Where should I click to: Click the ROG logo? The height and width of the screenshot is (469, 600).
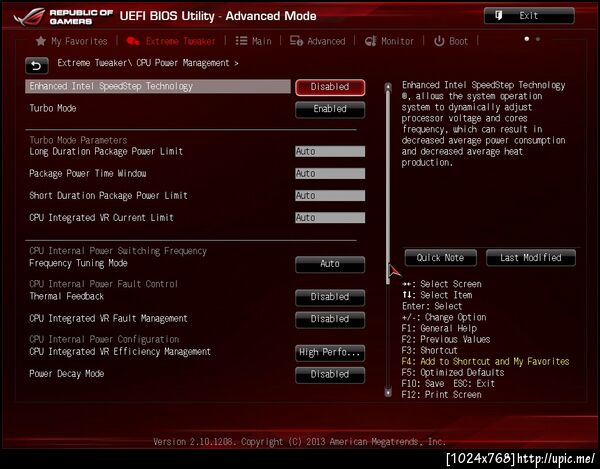pos(29,17)
